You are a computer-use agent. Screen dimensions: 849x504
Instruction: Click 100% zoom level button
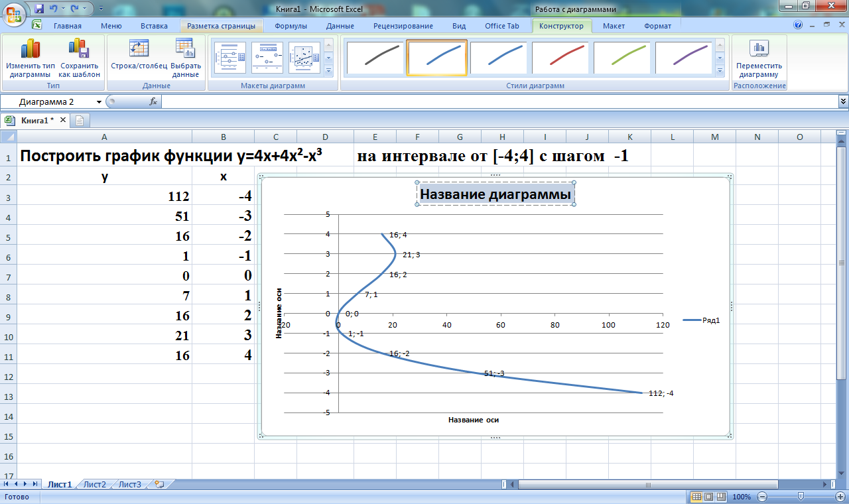742,497
